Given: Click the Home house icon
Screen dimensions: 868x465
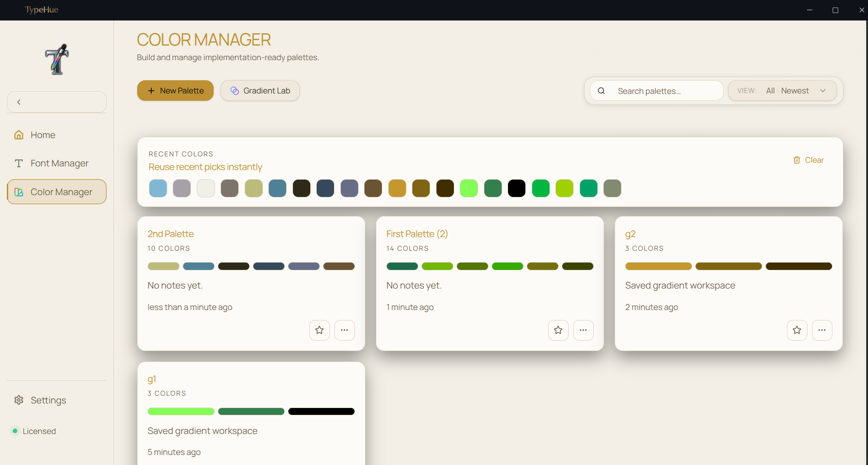Looking at the screenshot, I should pos(19,135).
